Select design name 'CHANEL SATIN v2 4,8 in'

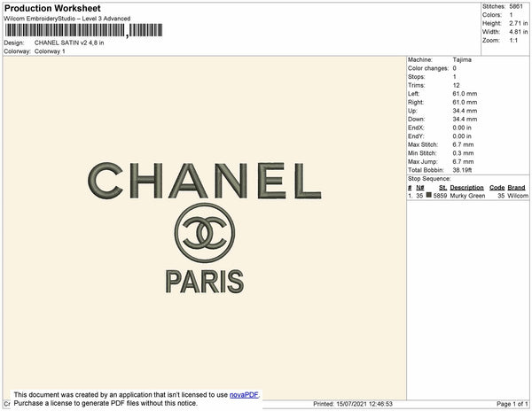point(69,43)
